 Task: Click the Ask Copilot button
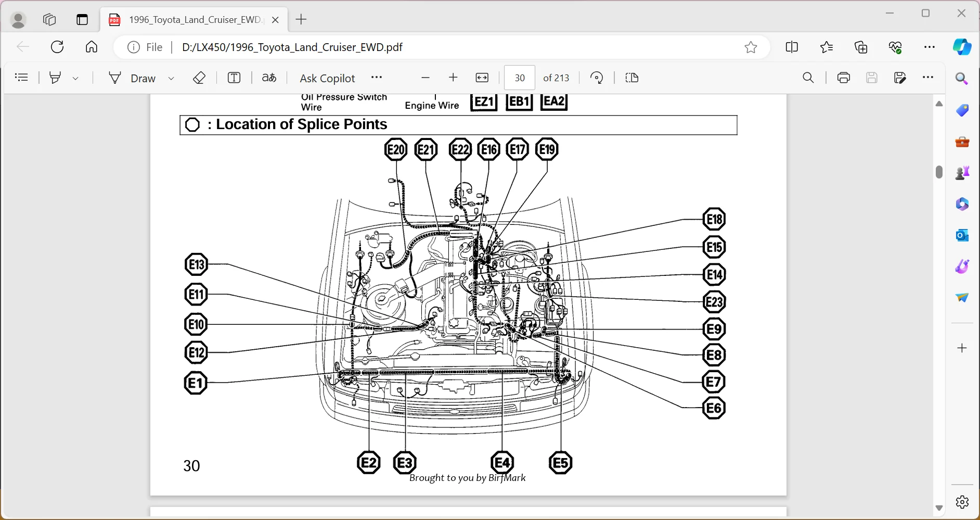327,78
